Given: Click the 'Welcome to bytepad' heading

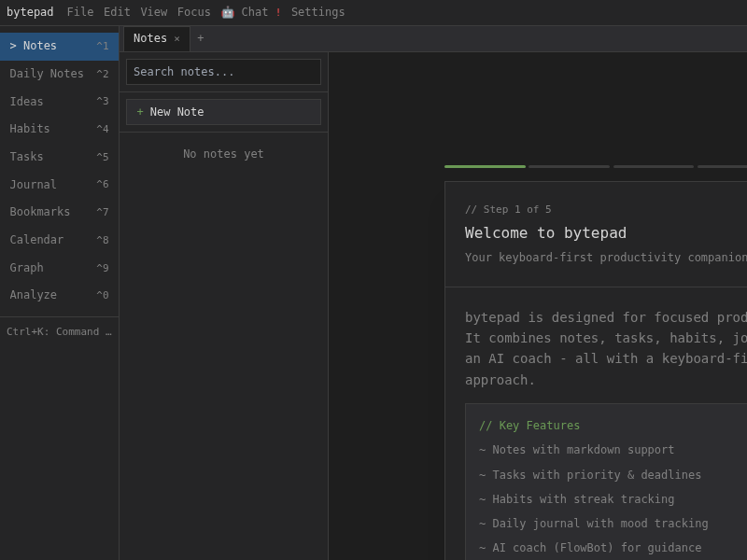Looking at the screenshot, I should pos(545,232).
